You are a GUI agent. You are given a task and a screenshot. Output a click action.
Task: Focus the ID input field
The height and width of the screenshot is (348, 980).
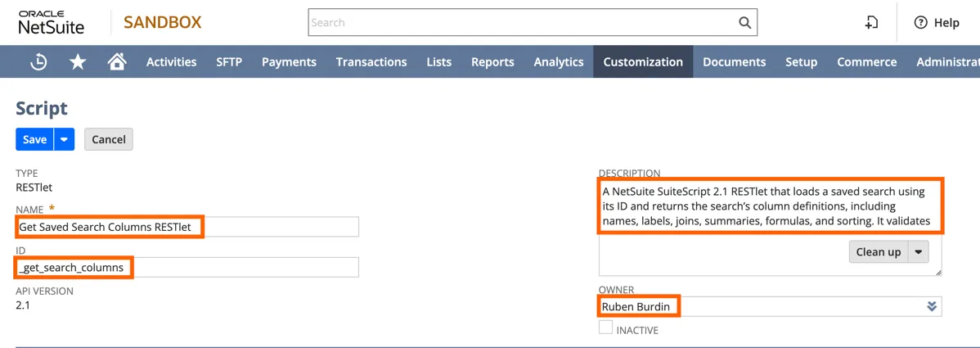coord(187,267)
